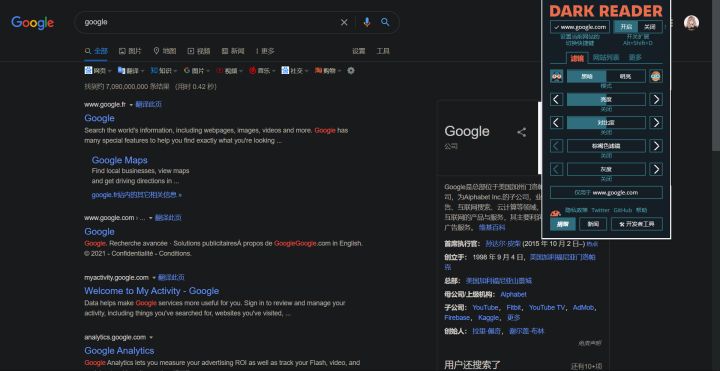Image resolution: width=720 pixels, height=371 pixels.
Task: Turn Dark Reader on with 开启
Action: [626, 27]
